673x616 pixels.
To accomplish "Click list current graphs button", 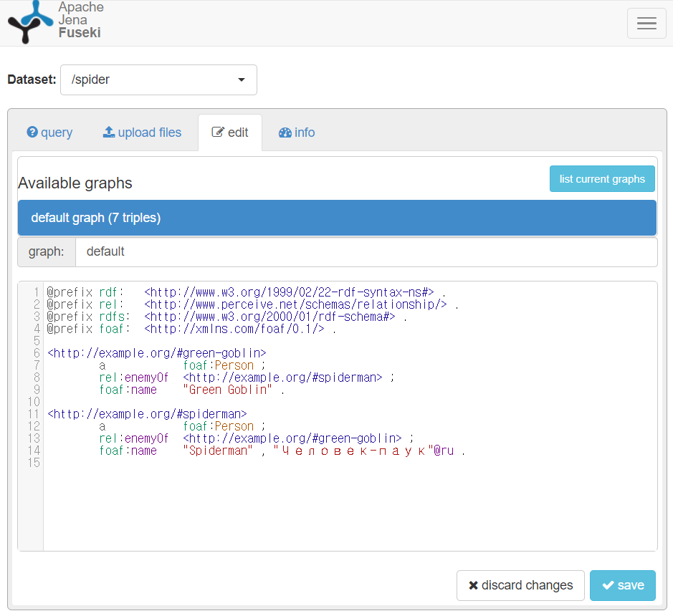I will [602, 179].
